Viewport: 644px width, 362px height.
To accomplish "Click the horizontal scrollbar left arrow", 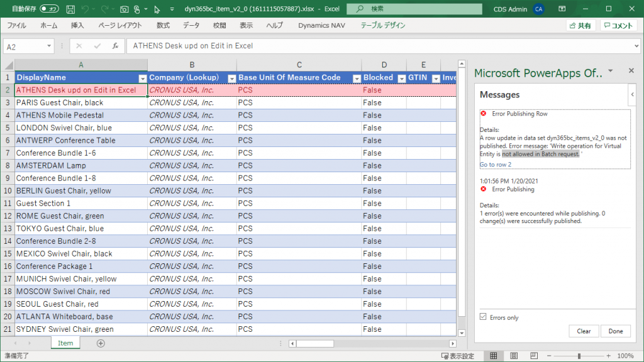I will click(x=292, y=344).
